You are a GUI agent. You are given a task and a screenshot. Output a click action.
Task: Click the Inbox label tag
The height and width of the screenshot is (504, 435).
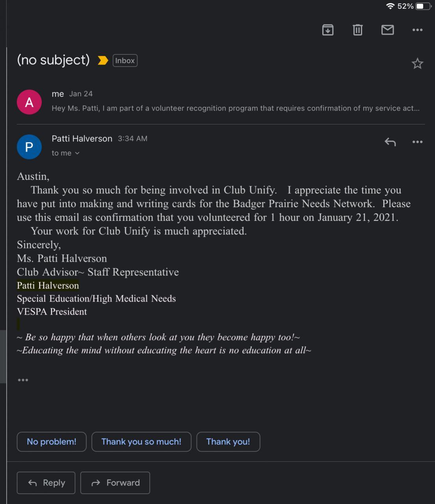point(125,61)
